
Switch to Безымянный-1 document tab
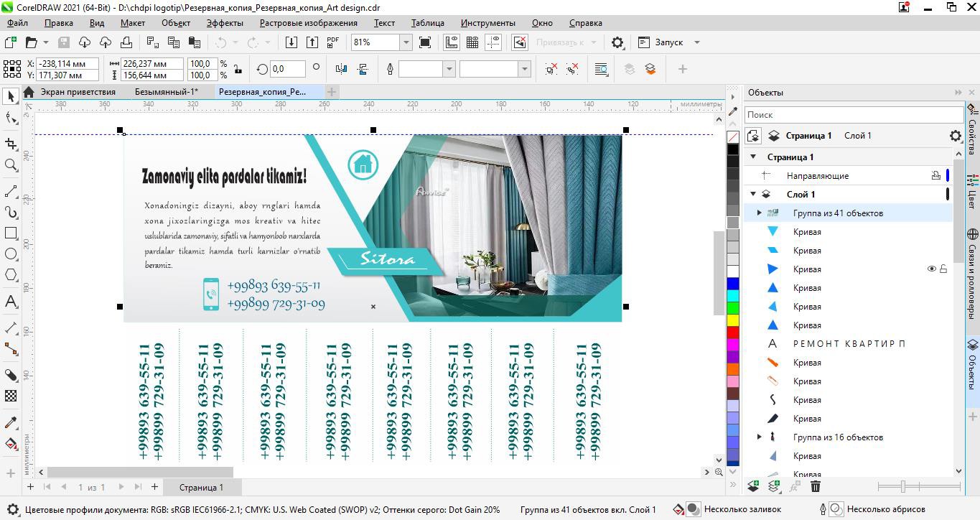tap(166, 92)
